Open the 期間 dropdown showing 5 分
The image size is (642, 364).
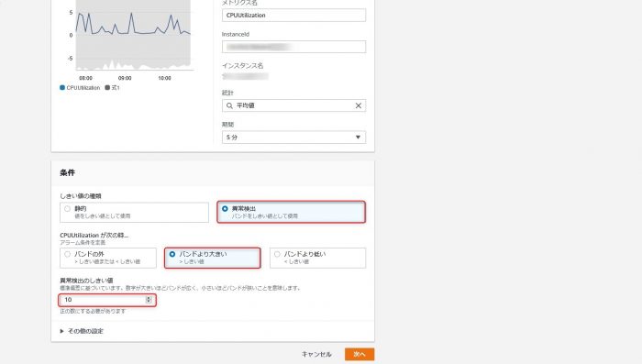pos(293,138)
